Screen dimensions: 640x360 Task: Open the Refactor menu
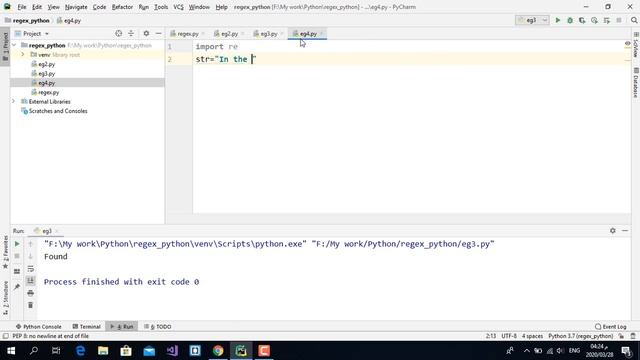click(x=122, y=7)
